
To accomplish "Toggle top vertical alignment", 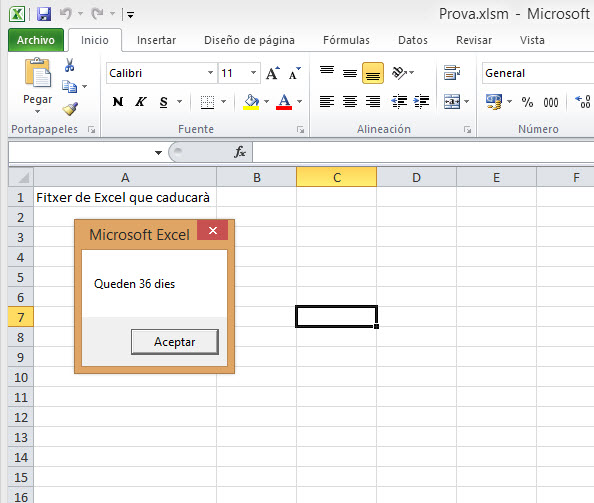I will [327, 72].
